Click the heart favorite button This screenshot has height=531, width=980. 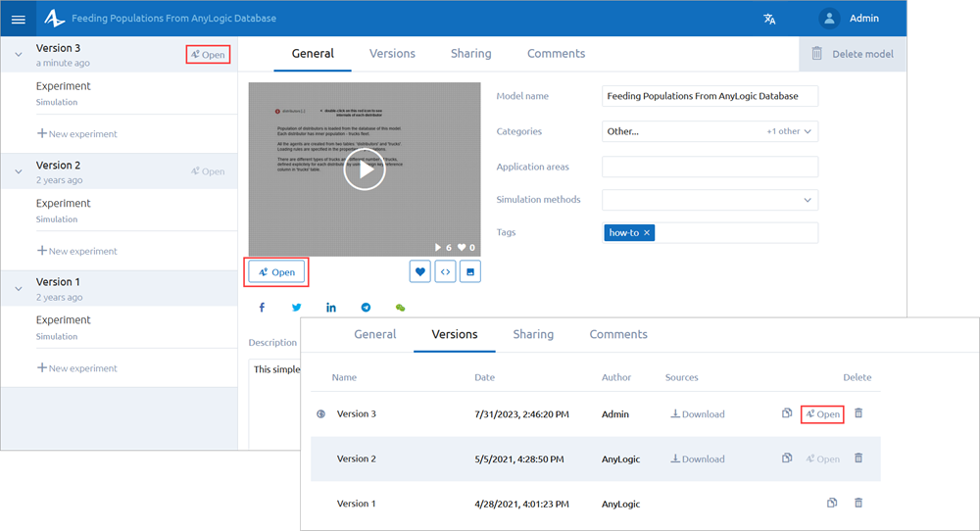420,271
